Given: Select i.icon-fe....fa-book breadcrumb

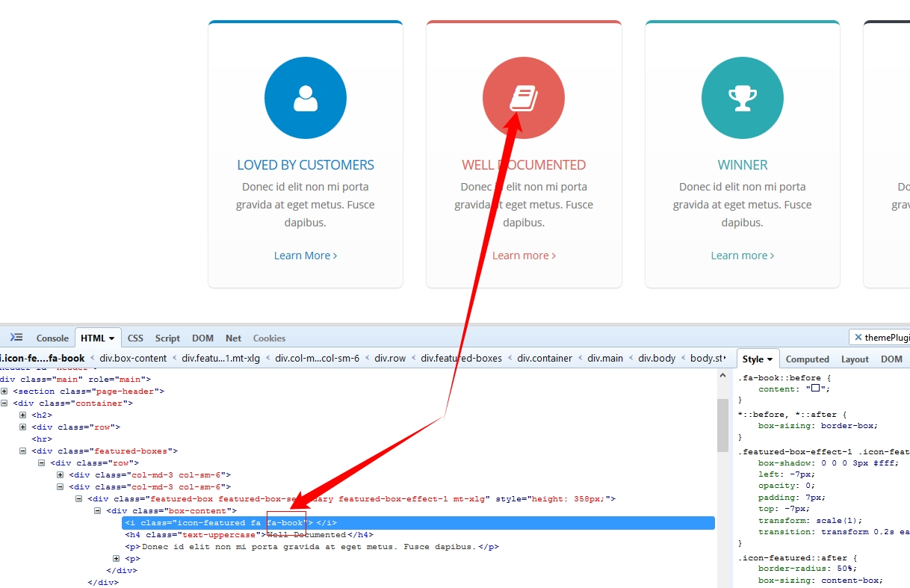Looking at the screenshot, I should point(43,359).
